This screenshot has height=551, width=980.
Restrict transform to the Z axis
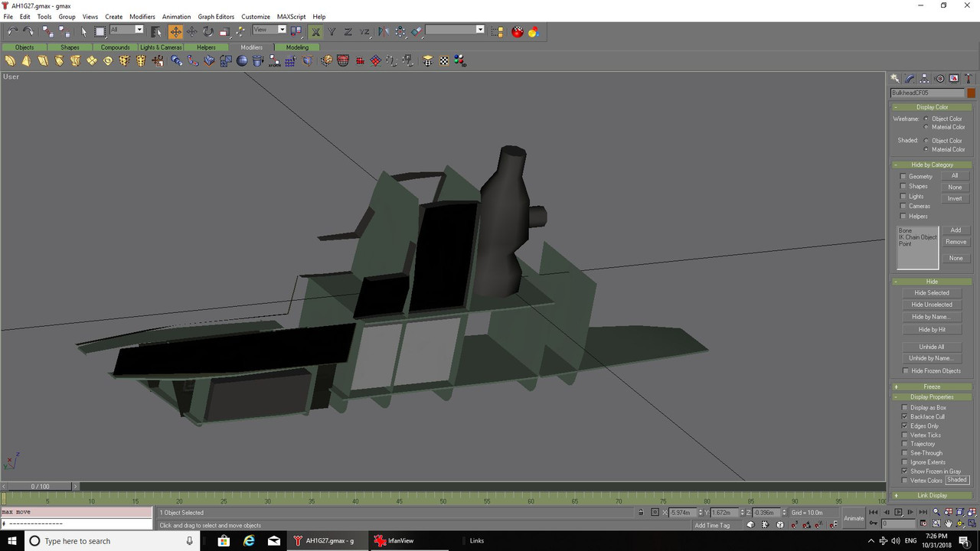click(x=348, y=31)
